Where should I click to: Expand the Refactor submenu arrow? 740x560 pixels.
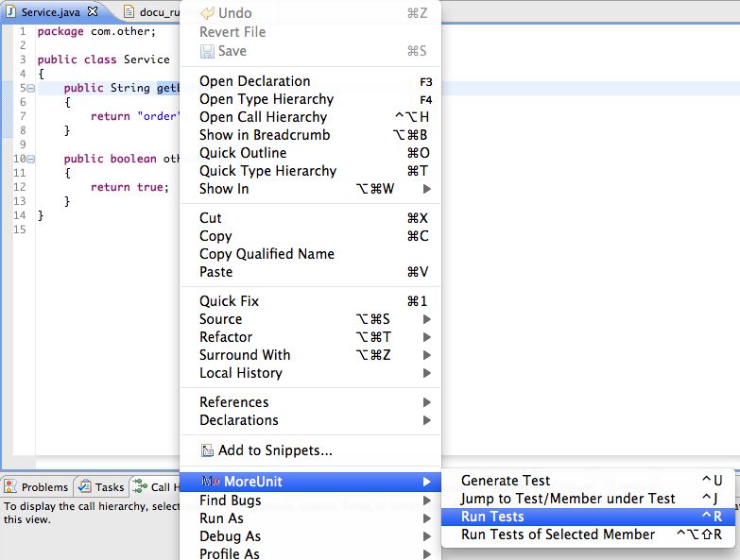(x=426, y=337)
